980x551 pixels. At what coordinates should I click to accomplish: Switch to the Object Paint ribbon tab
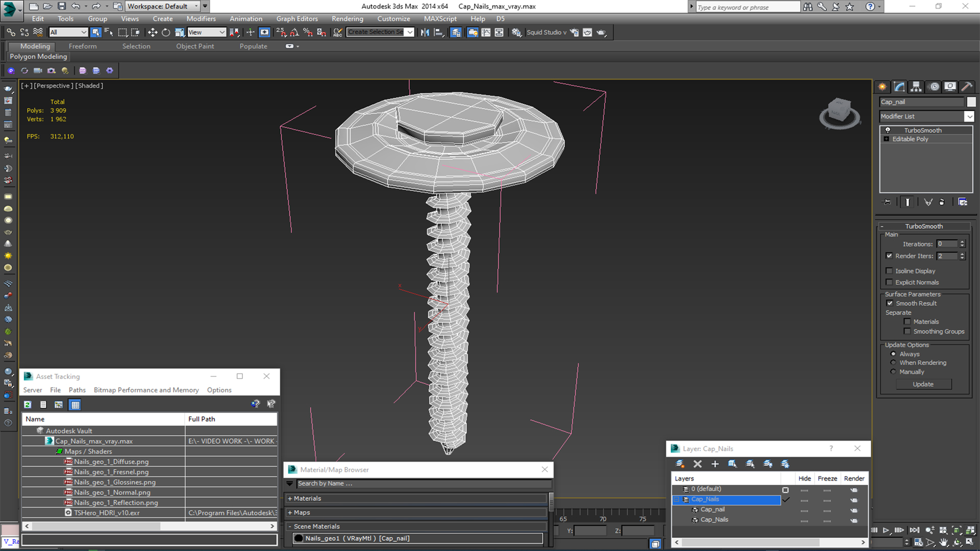coord(195,46)
